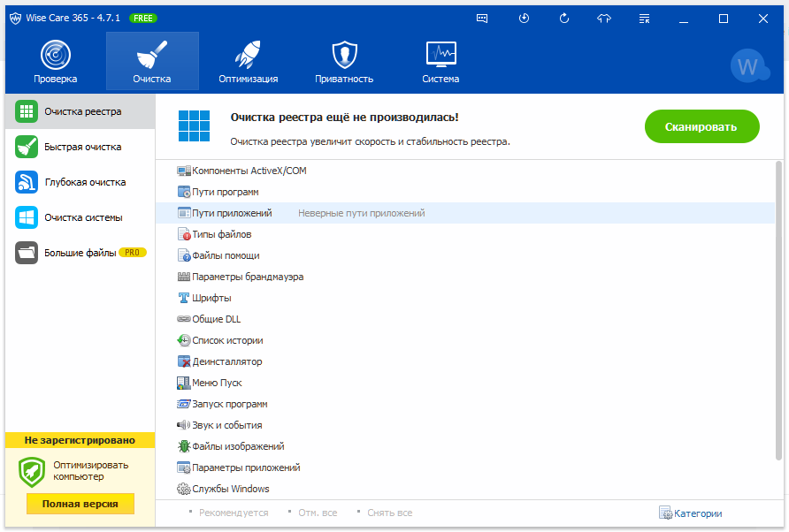Click the Оптимизация rocket icon
Image resolution: width=789 pixels, height=532 pixels.
(248, 56)
